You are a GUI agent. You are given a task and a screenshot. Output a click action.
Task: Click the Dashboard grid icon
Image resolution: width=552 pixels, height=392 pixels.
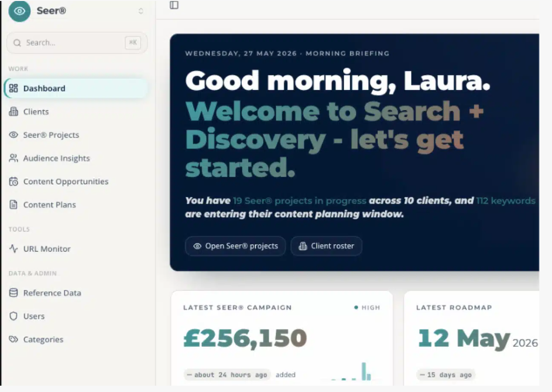(13, 88)
